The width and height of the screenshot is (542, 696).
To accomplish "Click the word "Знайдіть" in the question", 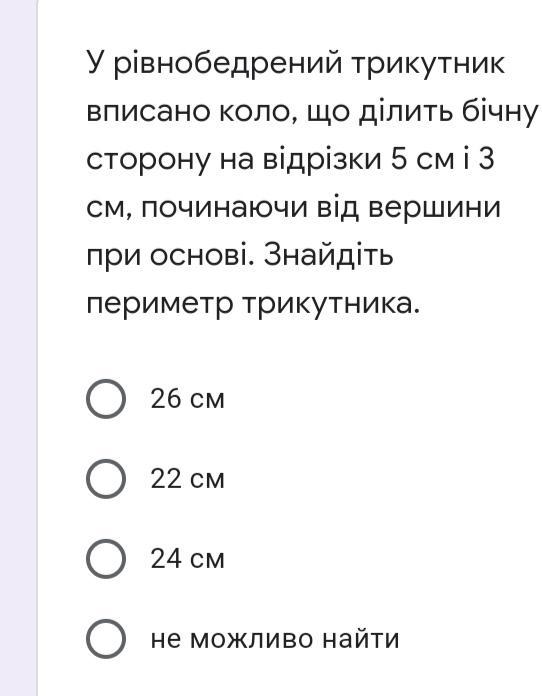I will pyautogui.click(x=328, y=256).
